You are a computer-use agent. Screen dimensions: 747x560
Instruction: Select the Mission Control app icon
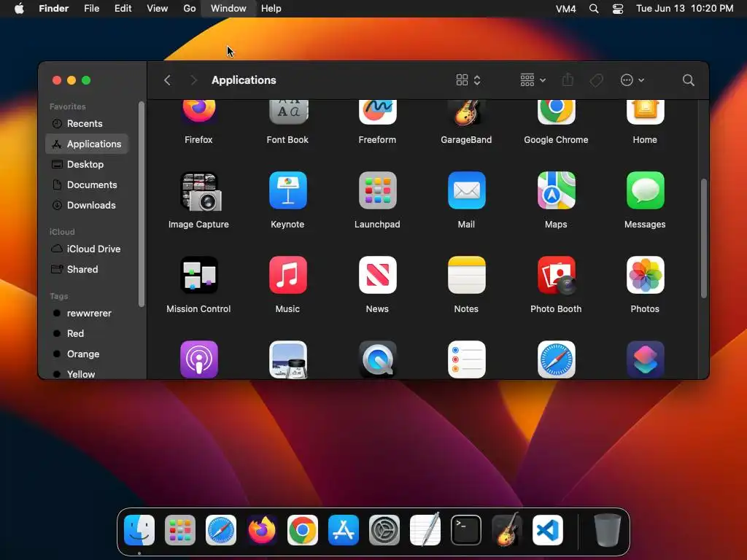198,275
